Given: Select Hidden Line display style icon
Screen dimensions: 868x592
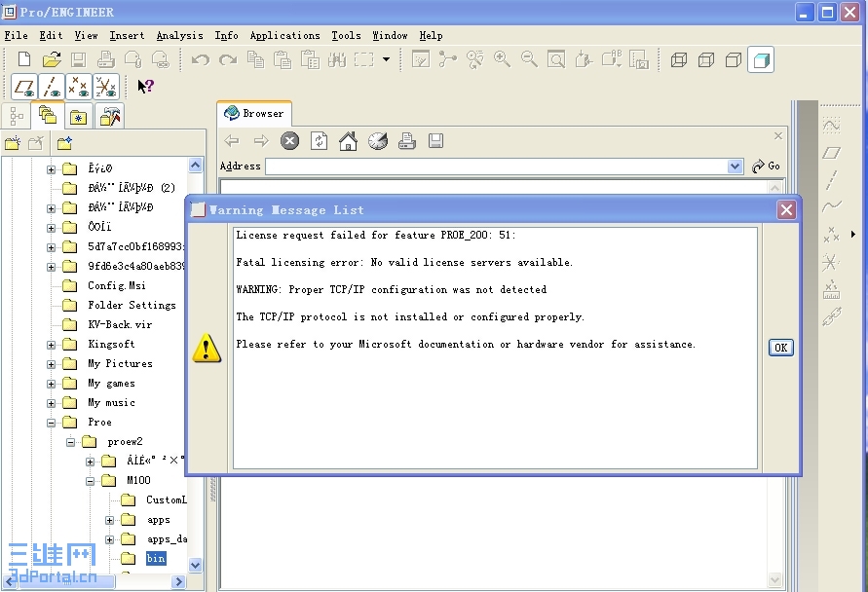Looking at the screenshot, I should [706, 59].
